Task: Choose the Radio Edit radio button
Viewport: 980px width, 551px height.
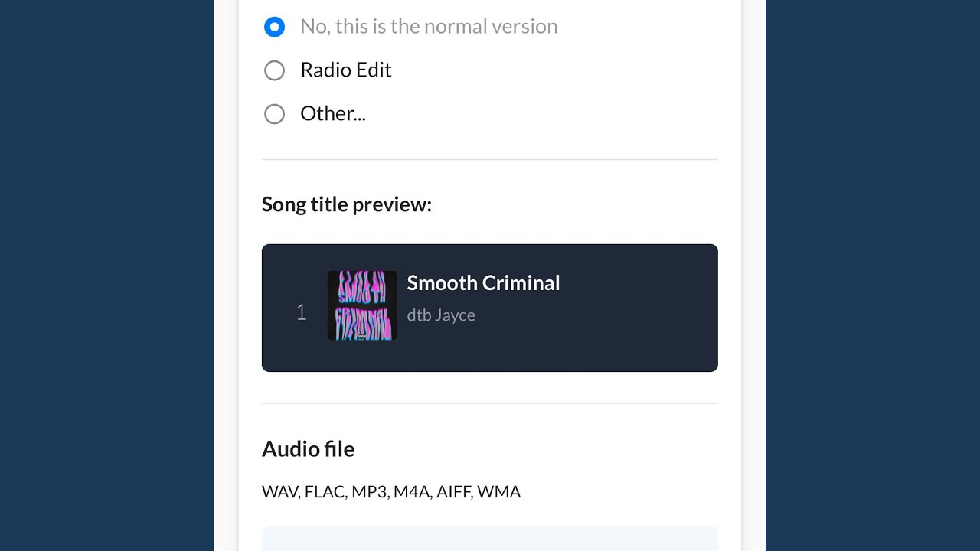Action: pyautogui.click(x=274, y=70)
